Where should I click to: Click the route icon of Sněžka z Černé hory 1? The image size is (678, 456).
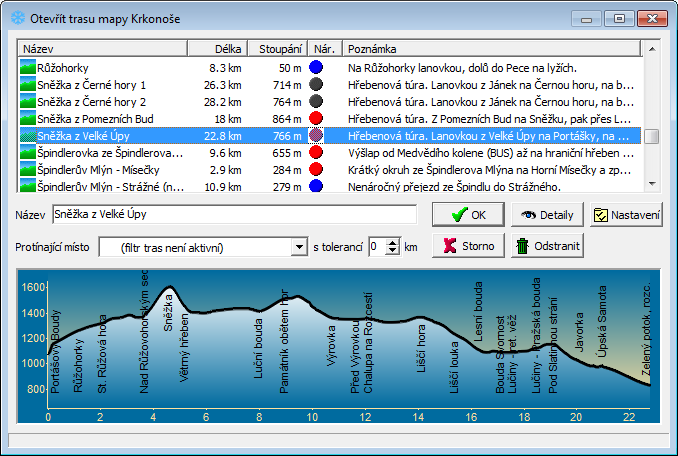tap(28, 85)
